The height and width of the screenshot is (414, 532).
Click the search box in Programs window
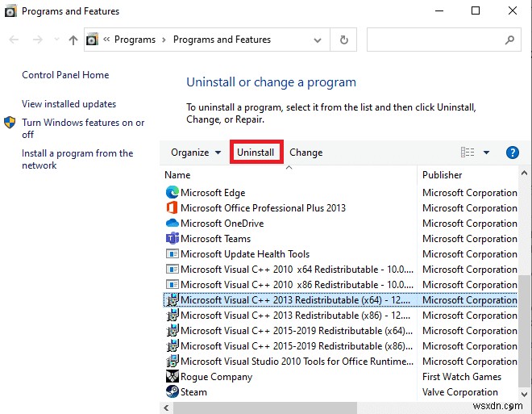click(435, 40)
